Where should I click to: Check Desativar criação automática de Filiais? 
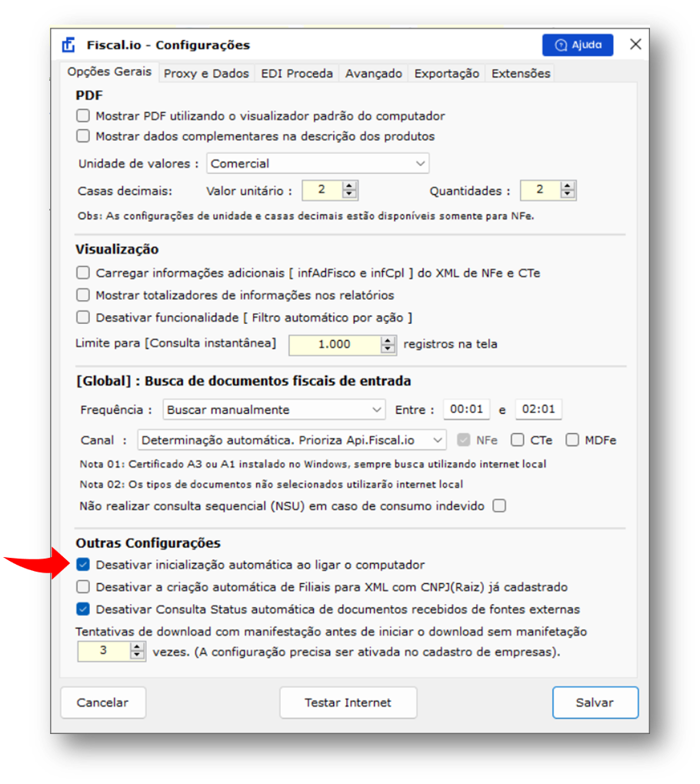tap(83, 587)
